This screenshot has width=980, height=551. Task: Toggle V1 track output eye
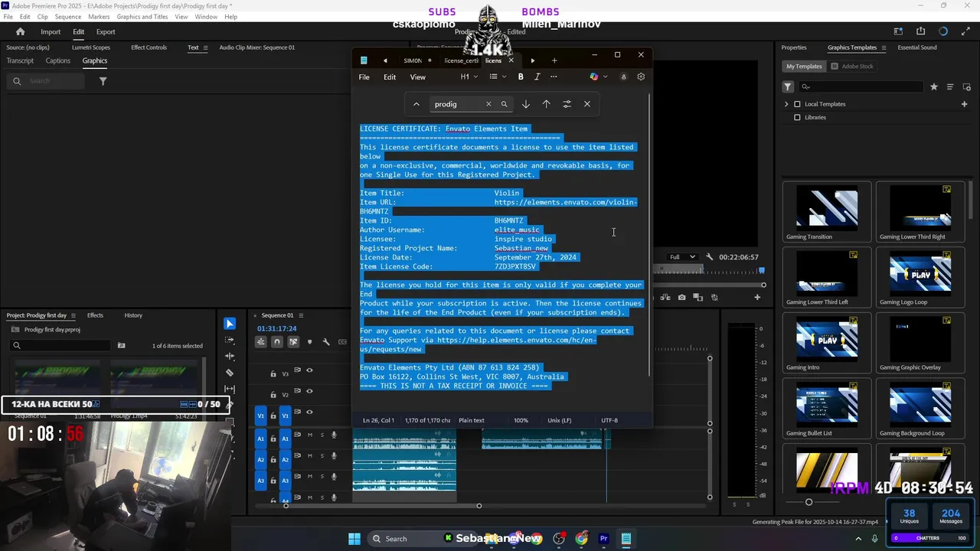pos(309,412)
